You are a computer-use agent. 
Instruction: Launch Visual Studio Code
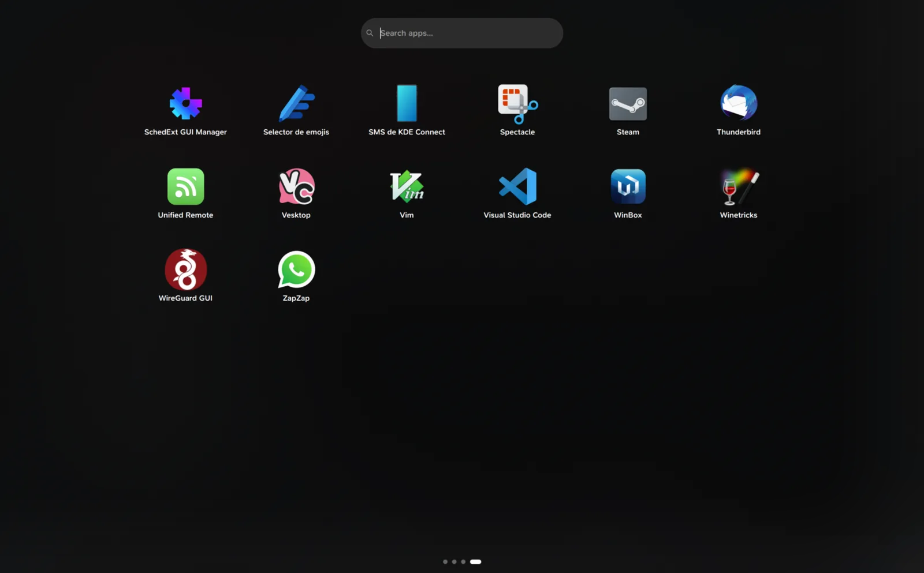(x=517, y=186)
